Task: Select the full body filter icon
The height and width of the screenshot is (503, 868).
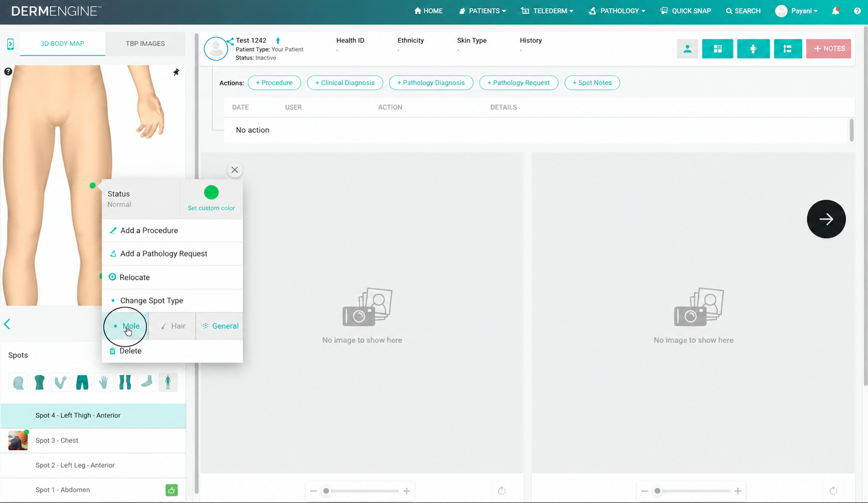Action: click(168, 382)
